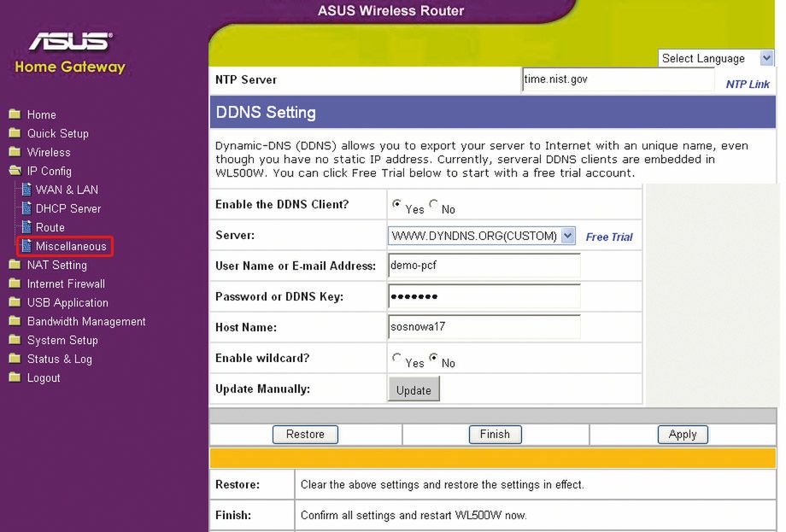Image resolution: width=786 pixels, height=532 pixels.
Task: Select Yes for Enable wildcard
Action: tap(396, 358)
